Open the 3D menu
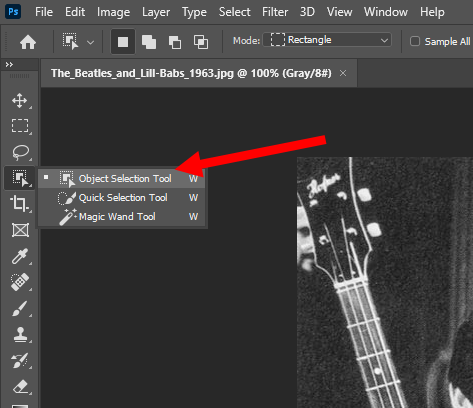The width and height of the screenshot is (473, 408). click(307, 12)
